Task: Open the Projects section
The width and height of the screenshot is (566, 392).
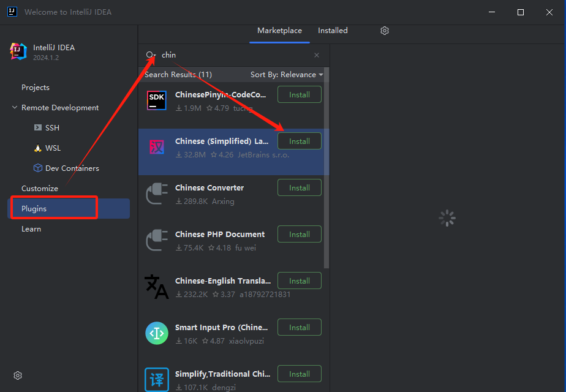Action: pyautogui.click(x=36, y=88)
